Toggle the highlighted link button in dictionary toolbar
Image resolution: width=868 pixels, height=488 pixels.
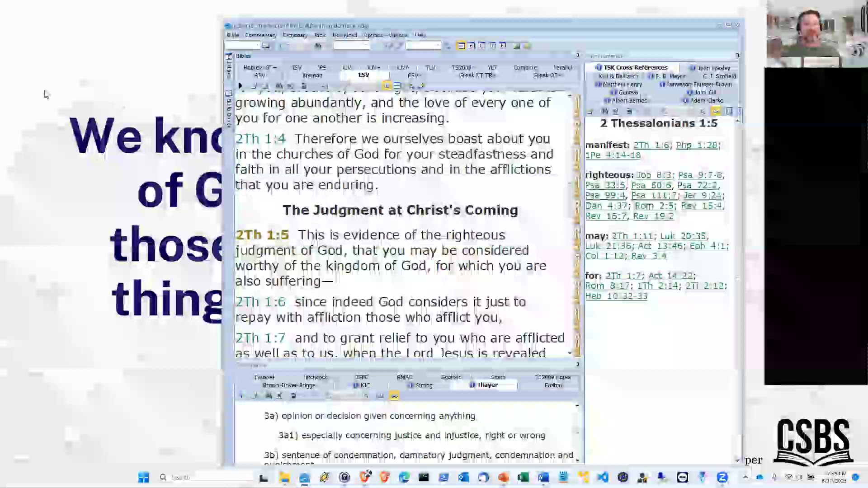394,396
